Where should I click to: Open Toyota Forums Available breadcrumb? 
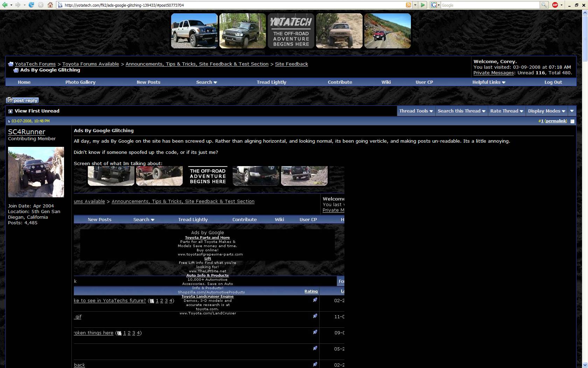point(91,64)
